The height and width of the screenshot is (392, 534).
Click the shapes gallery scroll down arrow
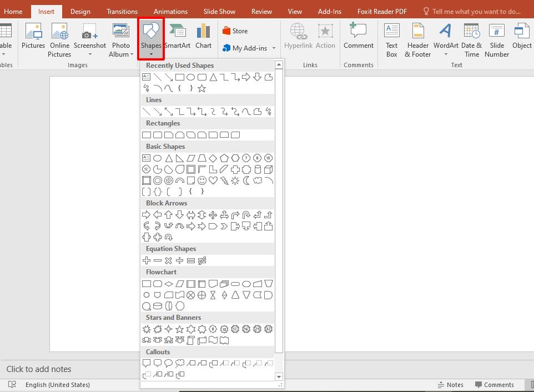(x=279, y=377)
